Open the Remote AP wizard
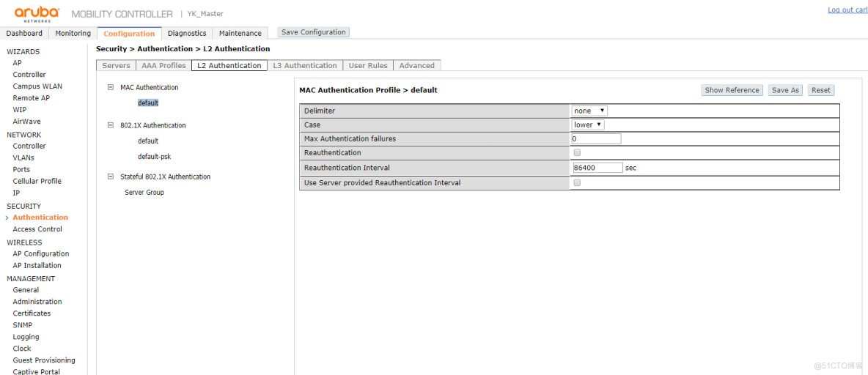Image resolution: width=868 pixels, height=375 pixels. [31, 98]
